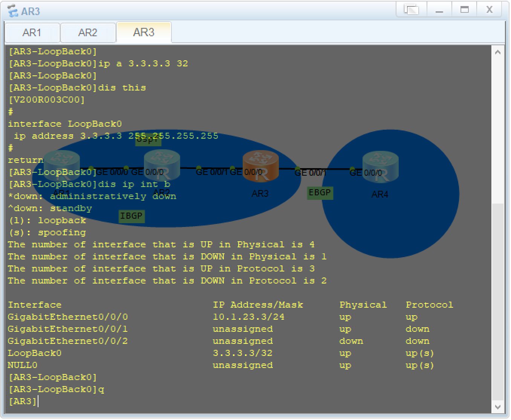Click the 3.3.3.3/32 address value
Viewport: 511px width, 420px height.
[x=243, y=353]
